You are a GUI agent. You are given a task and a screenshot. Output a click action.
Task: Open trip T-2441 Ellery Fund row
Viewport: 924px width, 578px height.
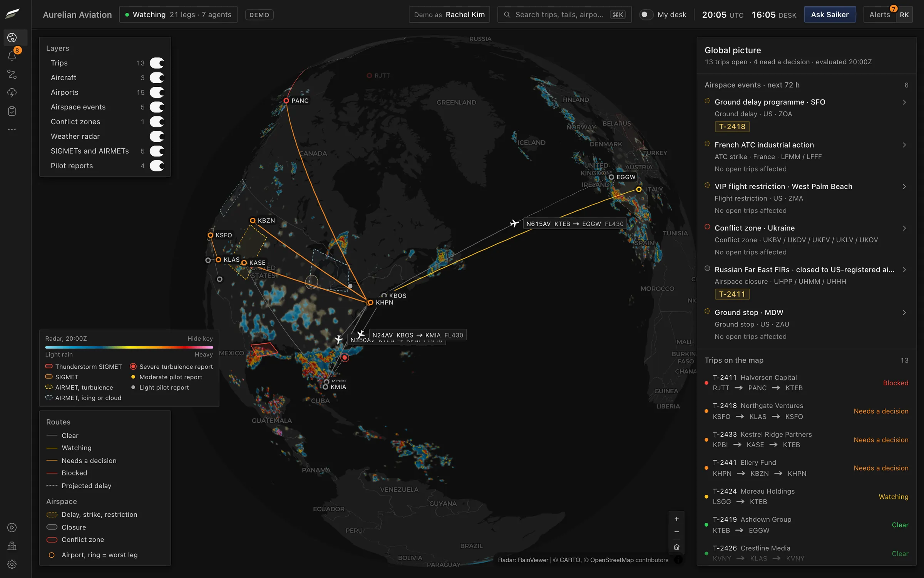(x=806, y=468)
